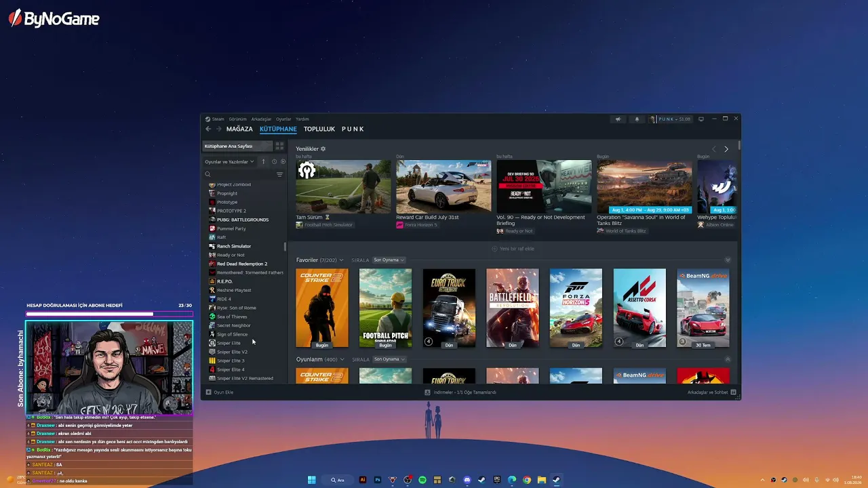The width and height of the screenshot is (868, 488).
Task: Switch to the KÜTÜPHANE tab
Action: click(x=278, y=129)
